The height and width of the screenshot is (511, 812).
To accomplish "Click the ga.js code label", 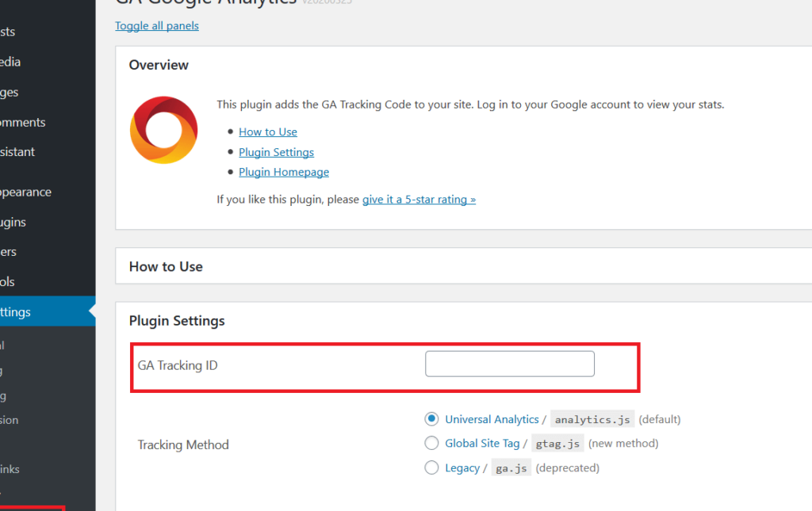I will point(511,468).
